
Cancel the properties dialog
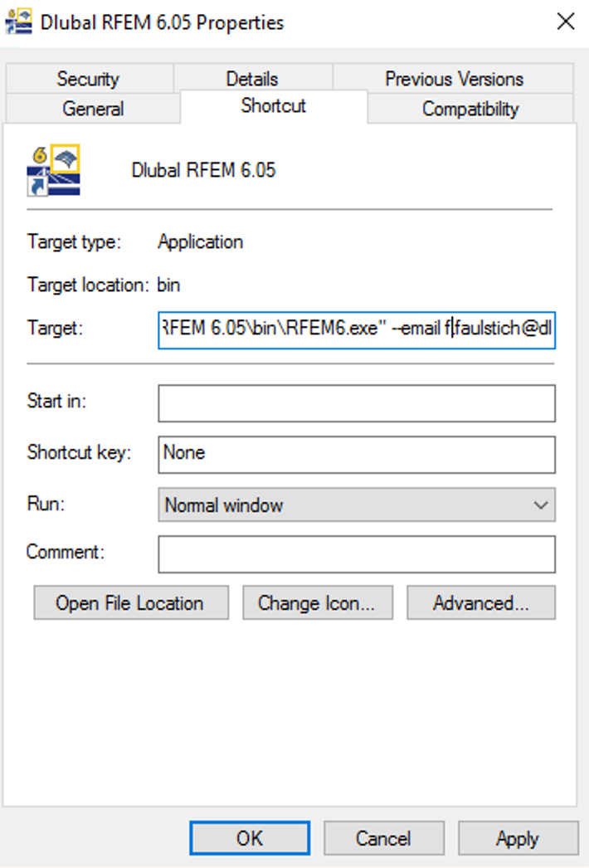click(x=383, y=838)
